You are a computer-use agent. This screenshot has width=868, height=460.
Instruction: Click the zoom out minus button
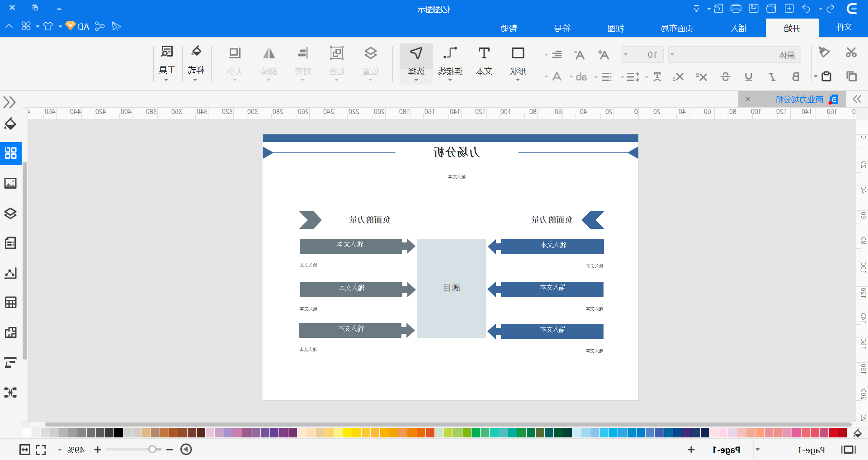tap(170, 450)
